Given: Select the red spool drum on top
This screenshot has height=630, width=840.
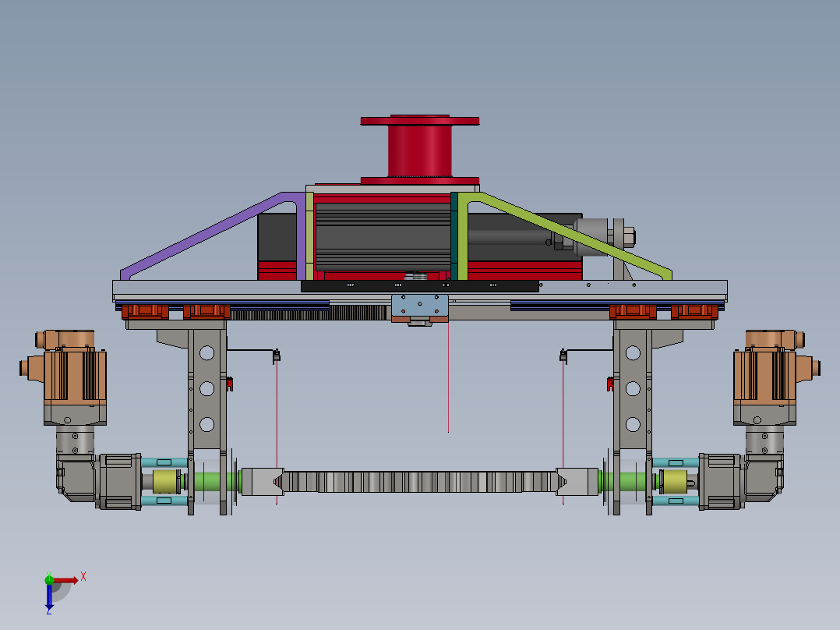Looking at the screenshot, I should click(420, 150).
